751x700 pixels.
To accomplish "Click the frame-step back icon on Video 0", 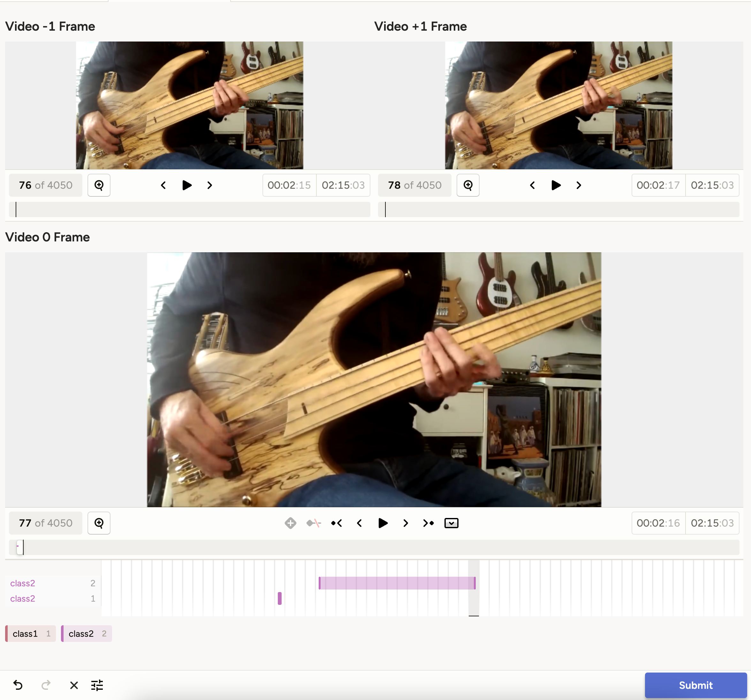I will click(360, 523).
